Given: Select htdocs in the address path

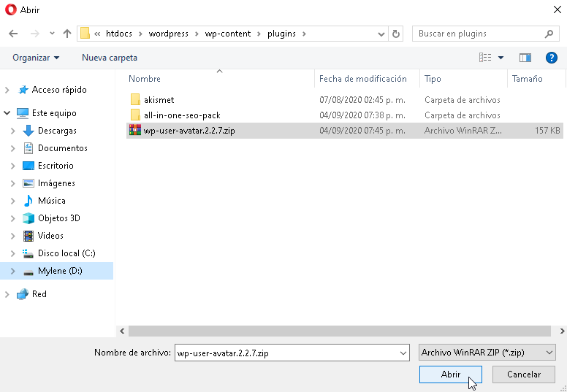Looking at the screenshot, I should pyautogui.click(x=119, y=34).
